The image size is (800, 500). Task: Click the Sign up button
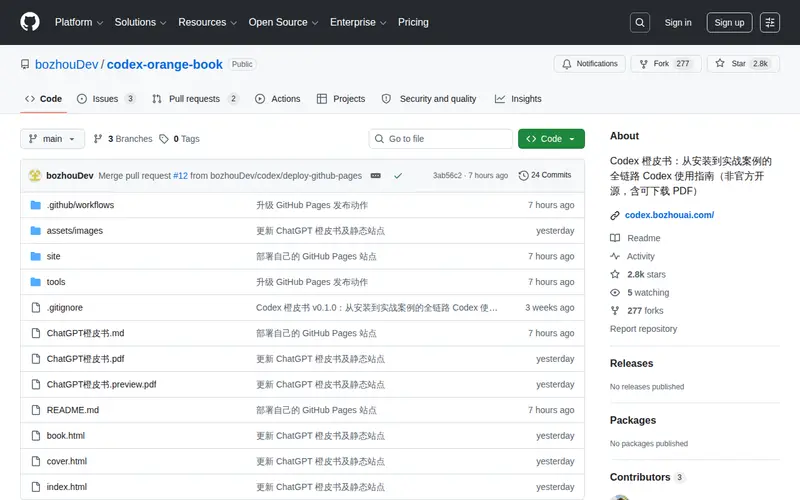[x=729, y=22]
